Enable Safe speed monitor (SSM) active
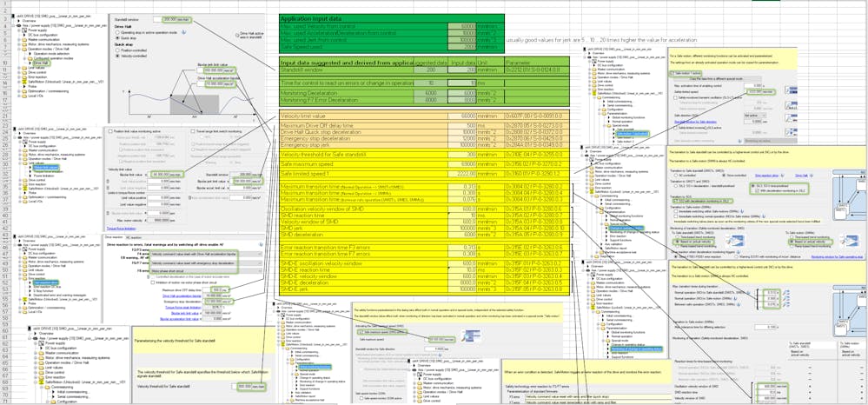 pos(361,398)
